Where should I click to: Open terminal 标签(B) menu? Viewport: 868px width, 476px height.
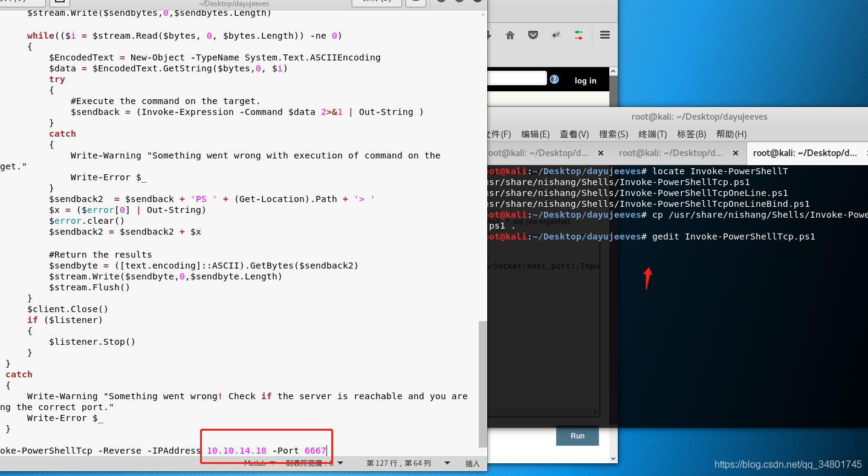691,134
